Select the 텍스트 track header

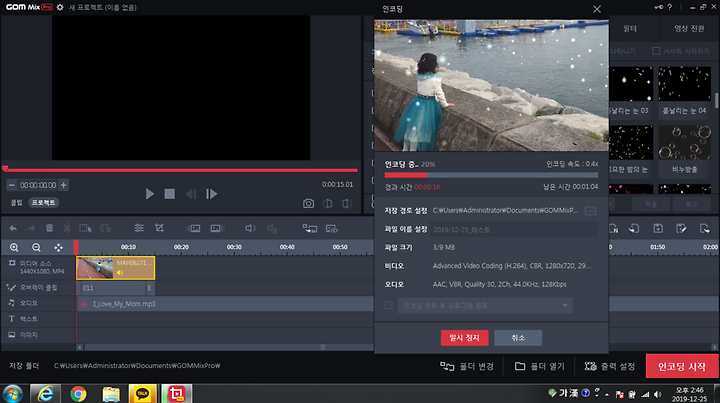point(39,319)
